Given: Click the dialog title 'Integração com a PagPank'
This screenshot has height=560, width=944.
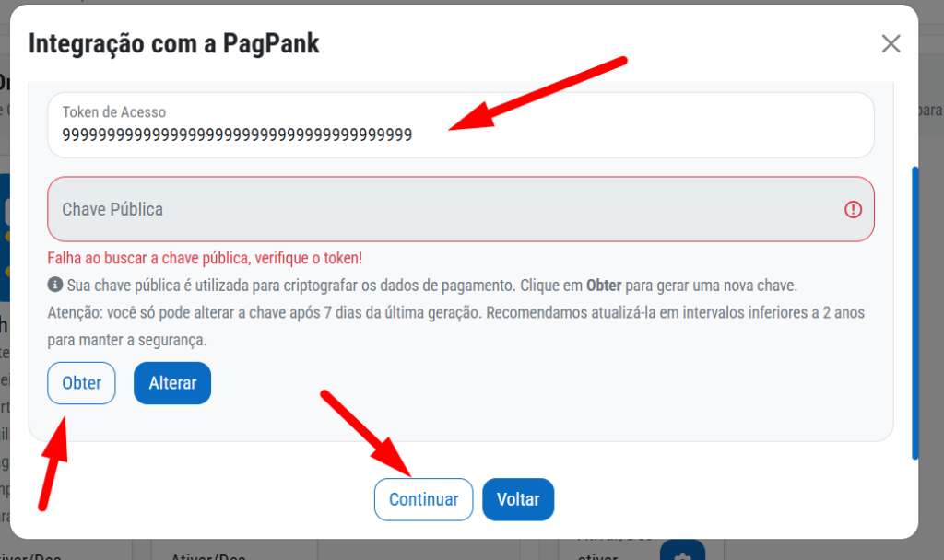Looking at the screenshot, I should click(174, 44).
